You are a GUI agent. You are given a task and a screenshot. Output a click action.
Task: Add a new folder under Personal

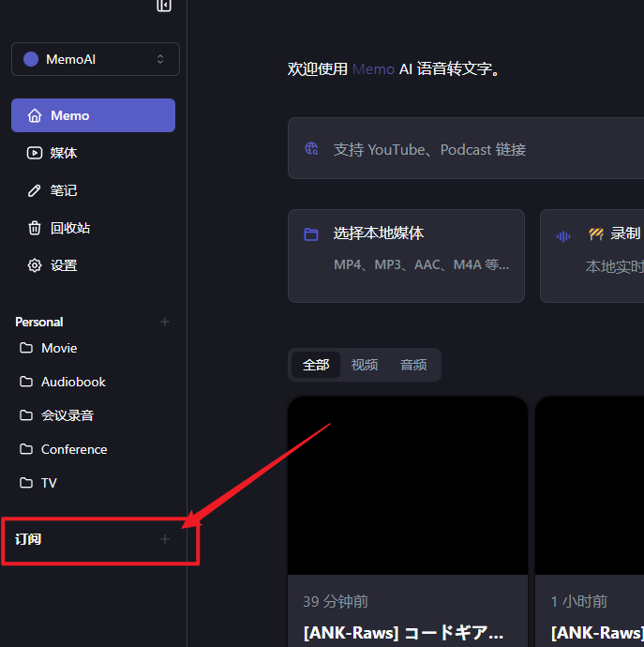click(x=165, y=322)
